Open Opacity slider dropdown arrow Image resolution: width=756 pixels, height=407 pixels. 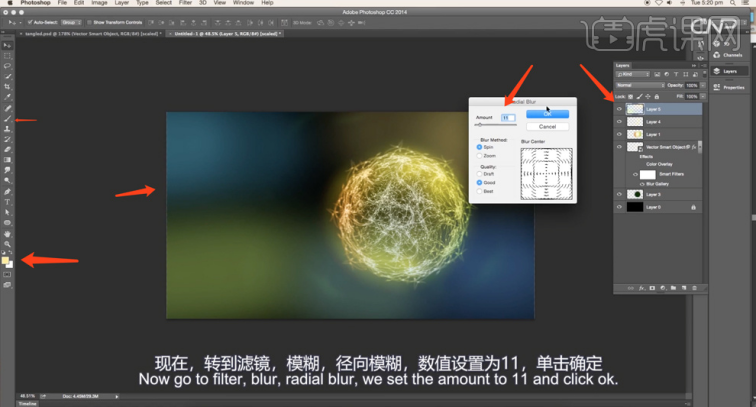702,85
